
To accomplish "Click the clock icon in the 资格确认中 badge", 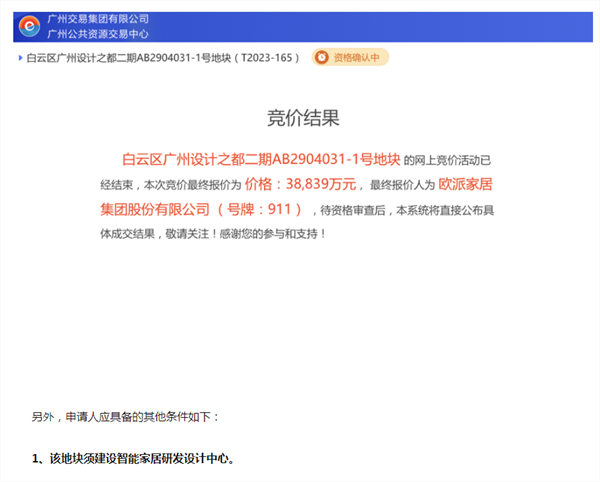I will pyautogui.click(x=322, y=57).
